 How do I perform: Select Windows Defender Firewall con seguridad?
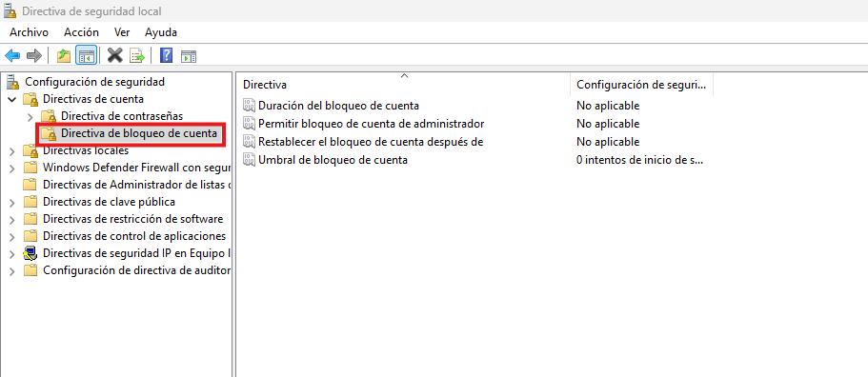137,168
